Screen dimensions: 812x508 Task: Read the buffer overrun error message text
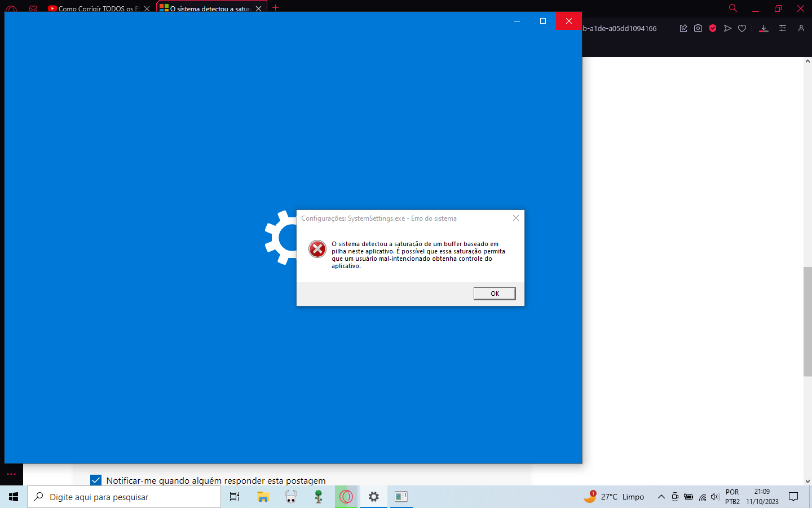(x=418, y=255)
